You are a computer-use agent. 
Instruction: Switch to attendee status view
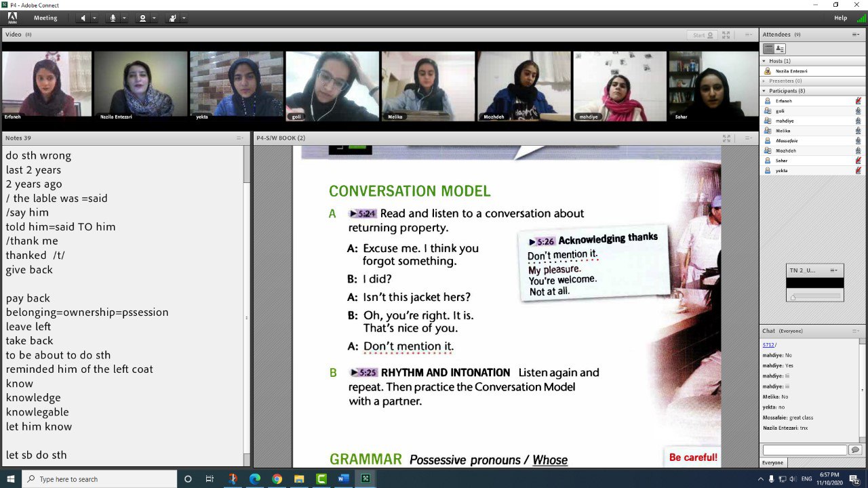780,49
